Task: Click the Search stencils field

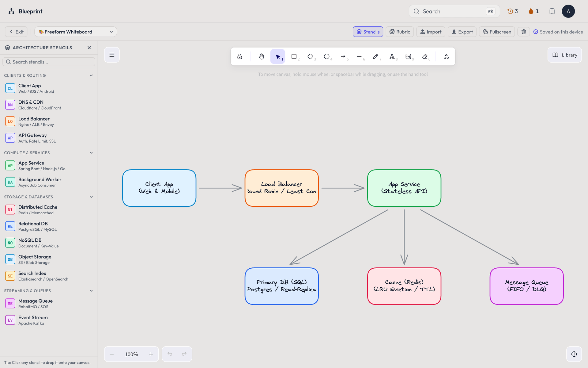Action: click(x=49, y=62)
